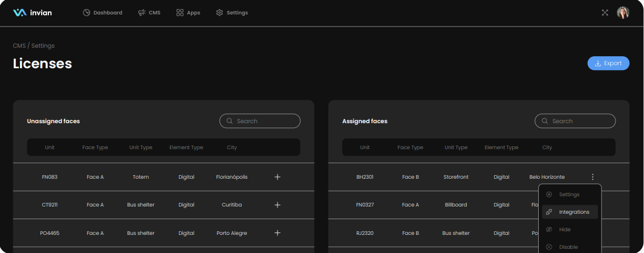The width and height of the screenshot is (644, 253).
Task: Sort Assigned faces by City column
Action: click(547, 147)
